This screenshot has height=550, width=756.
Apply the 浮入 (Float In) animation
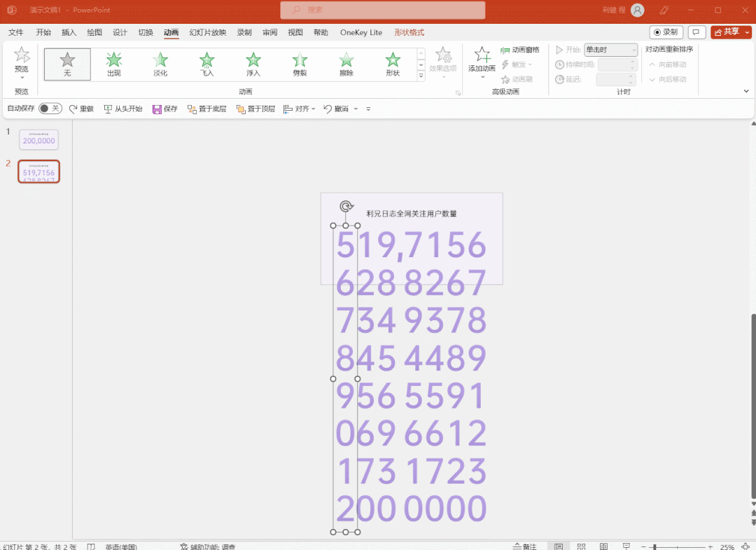tap(253, 64)
